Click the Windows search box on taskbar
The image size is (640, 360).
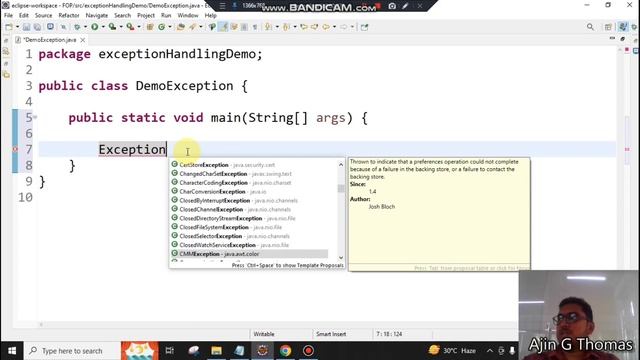pos(72,351)
